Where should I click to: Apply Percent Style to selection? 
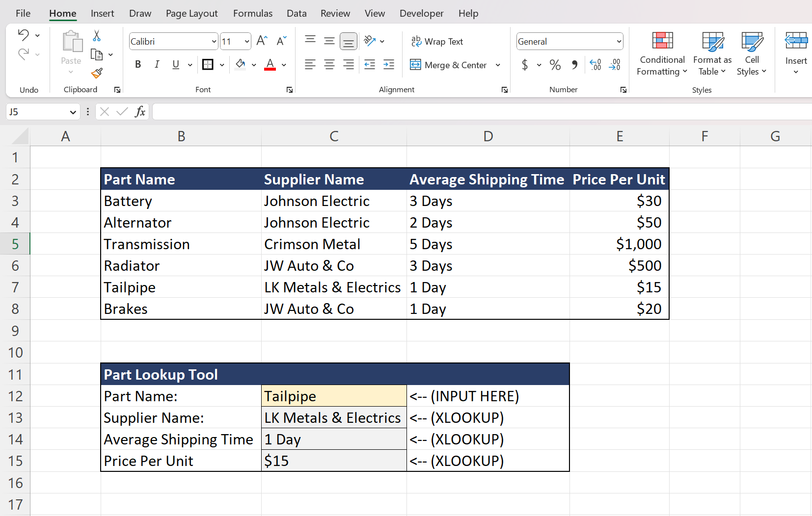[555, 64]
